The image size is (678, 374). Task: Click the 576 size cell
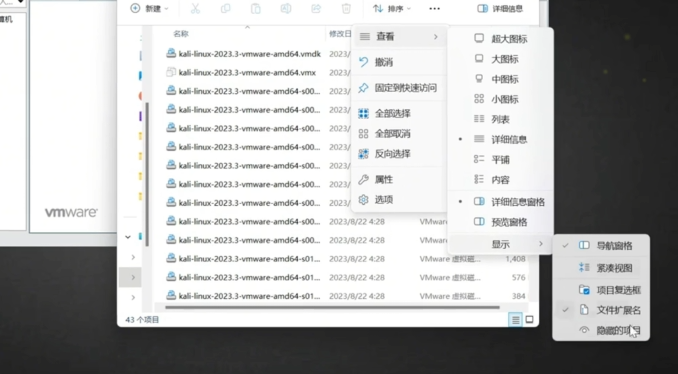pyautogui.click(x=518, y=278)
